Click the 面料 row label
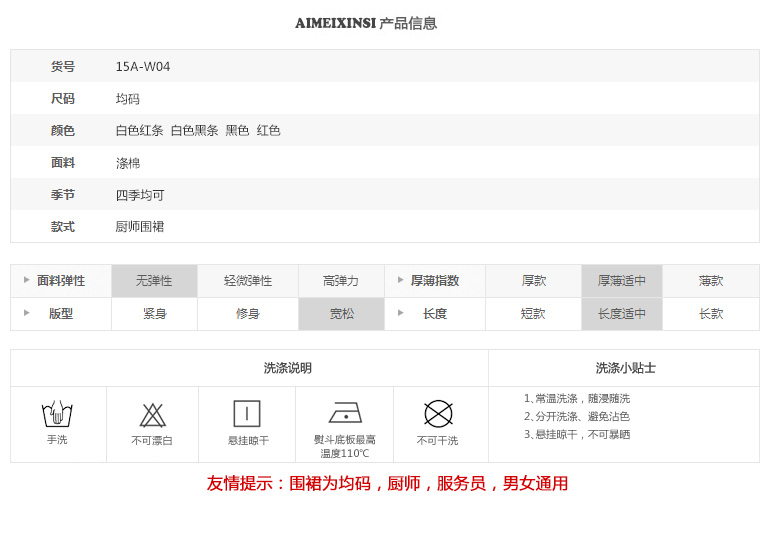This screenshot has width=780, height=543. 63,163
